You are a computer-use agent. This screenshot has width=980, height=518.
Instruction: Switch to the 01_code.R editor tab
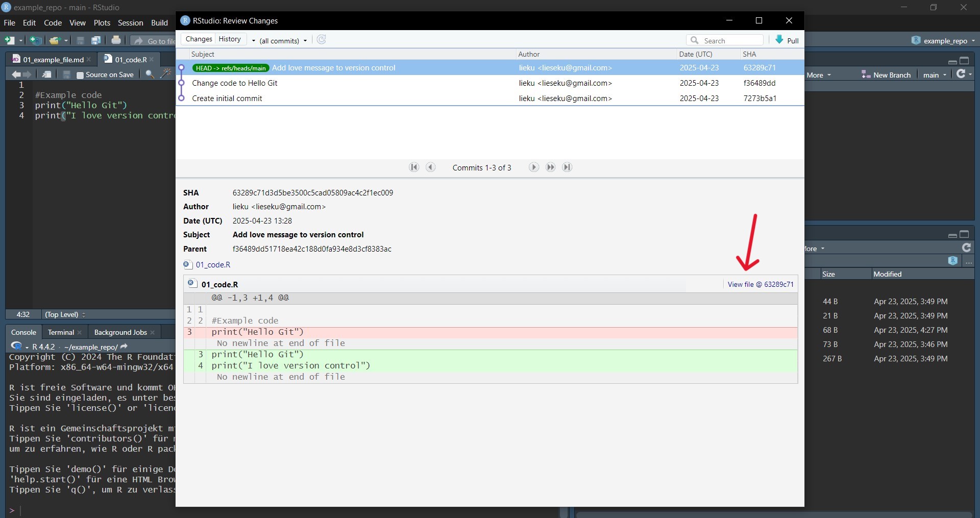click(x=131, y=60)
